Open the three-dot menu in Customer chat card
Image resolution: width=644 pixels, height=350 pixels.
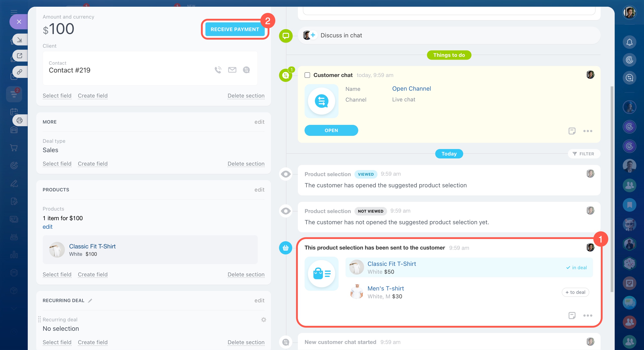588,131
